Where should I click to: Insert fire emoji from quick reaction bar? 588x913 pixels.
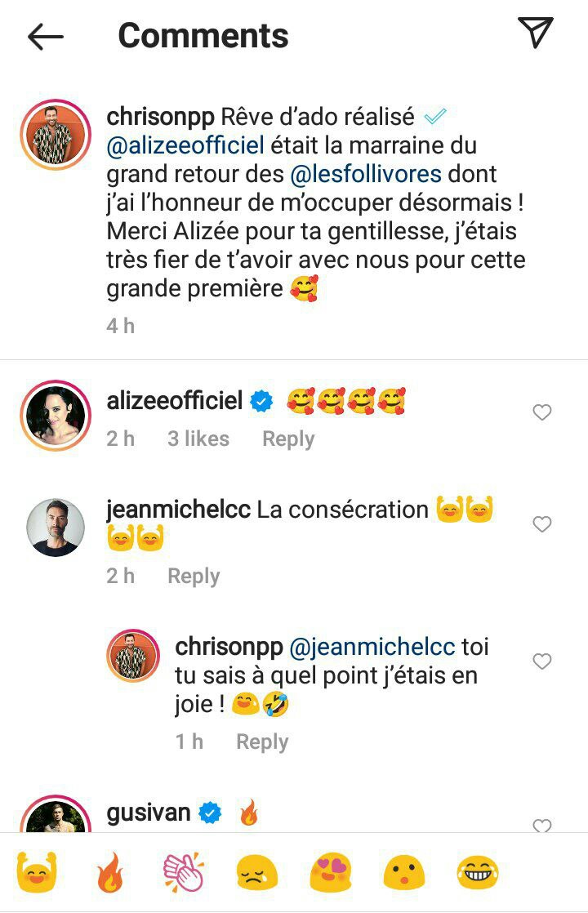[109, 874]
